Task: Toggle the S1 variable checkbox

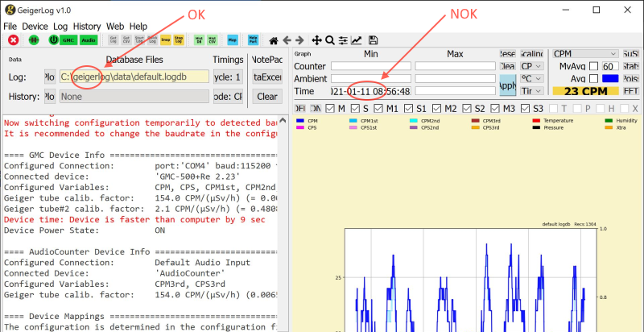Action: (x=408, y=109)
